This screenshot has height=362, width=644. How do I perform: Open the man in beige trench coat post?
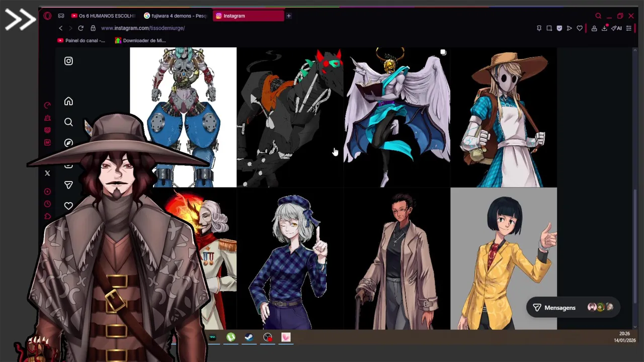coord(396,258)
